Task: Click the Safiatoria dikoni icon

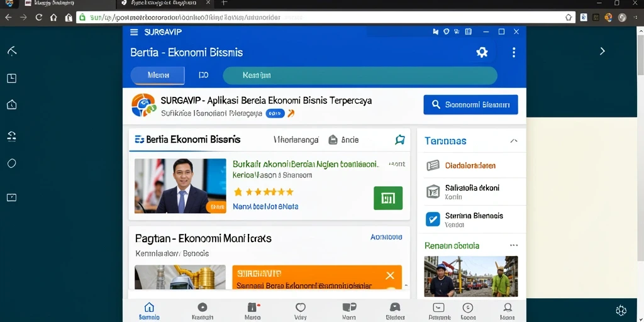Action: 433,191
